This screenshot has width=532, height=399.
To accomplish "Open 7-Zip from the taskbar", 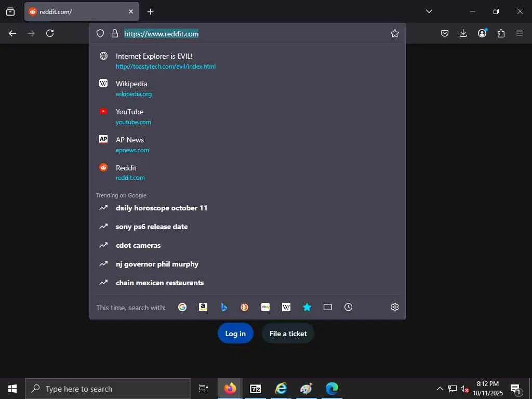I will [256, 389].
